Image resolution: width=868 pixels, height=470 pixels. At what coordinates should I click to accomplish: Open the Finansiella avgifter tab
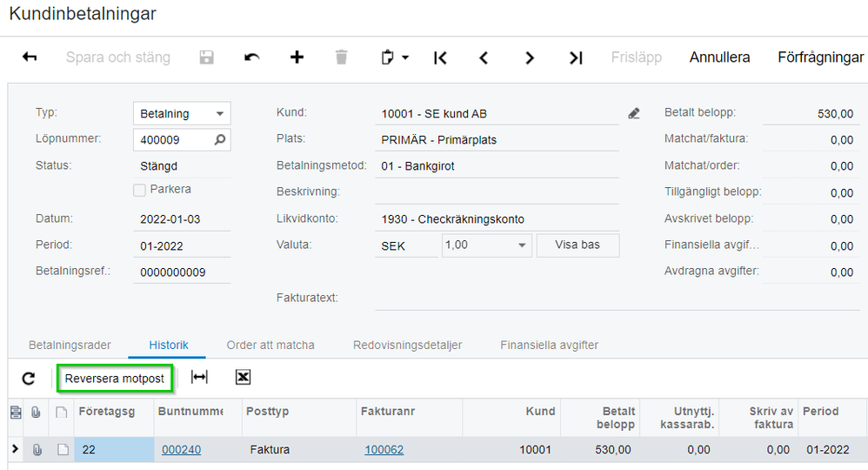(x=549, y=345)
